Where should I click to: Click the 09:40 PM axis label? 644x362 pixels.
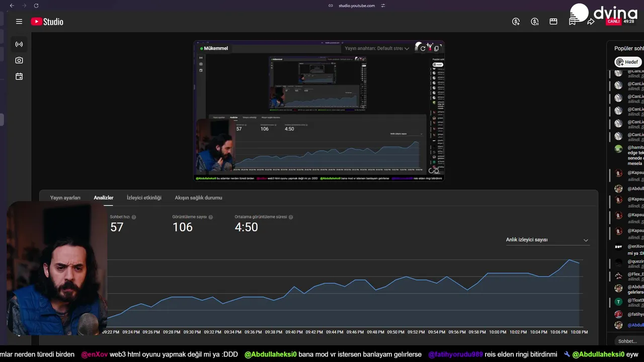tap(294, 332)
